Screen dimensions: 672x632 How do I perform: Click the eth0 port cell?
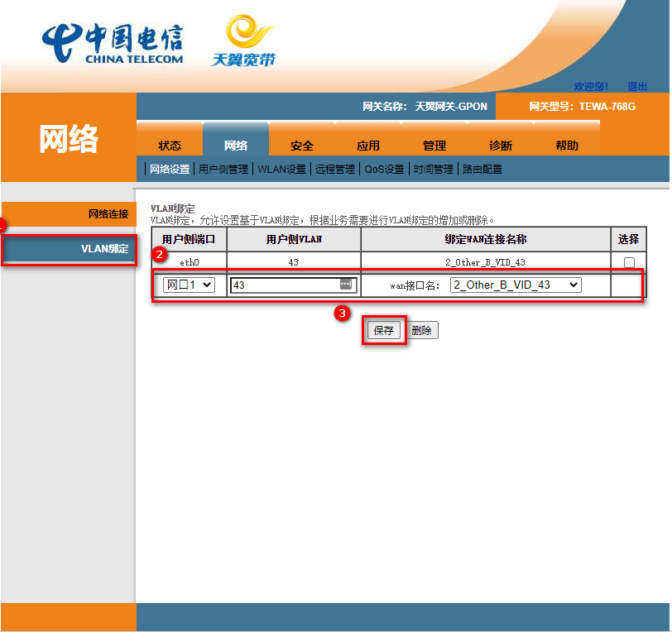[189, 262]
